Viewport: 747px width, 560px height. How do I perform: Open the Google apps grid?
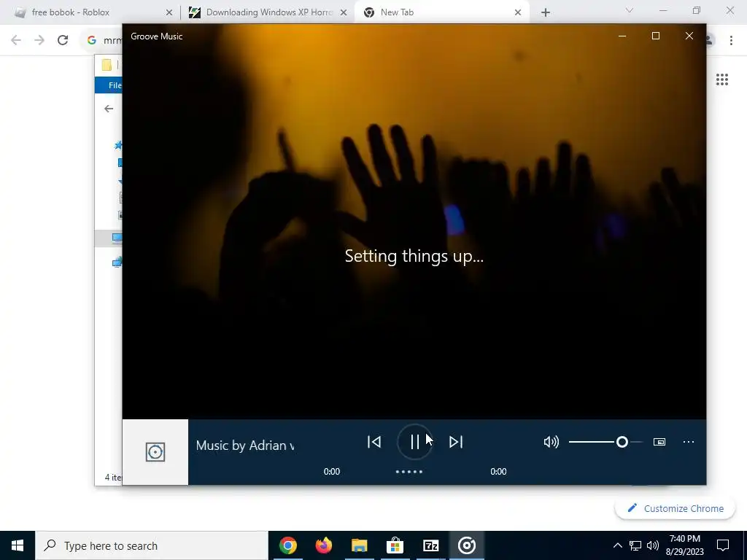pyautogui.click(x=722, y=79)
